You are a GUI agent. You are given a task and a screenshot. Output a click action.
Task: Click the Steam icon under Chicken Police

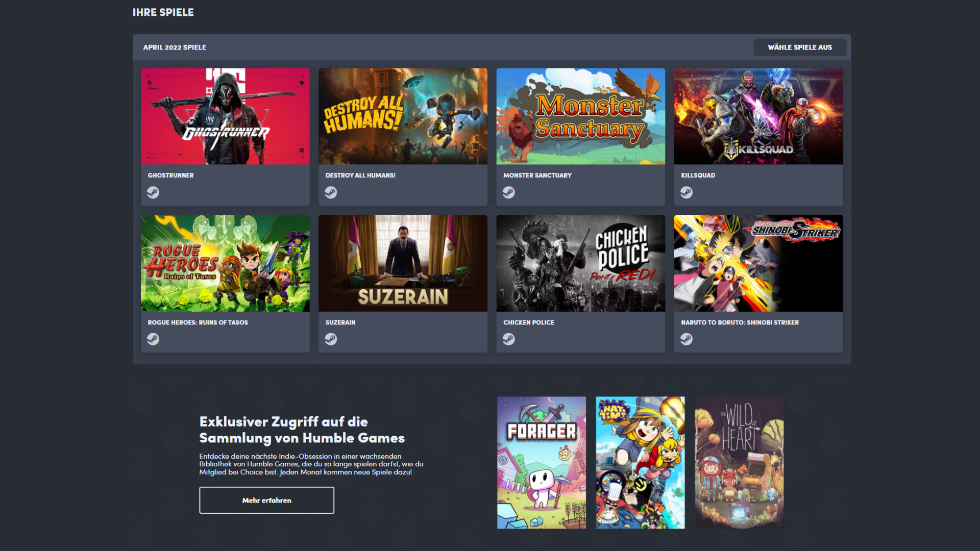[508, 339]
